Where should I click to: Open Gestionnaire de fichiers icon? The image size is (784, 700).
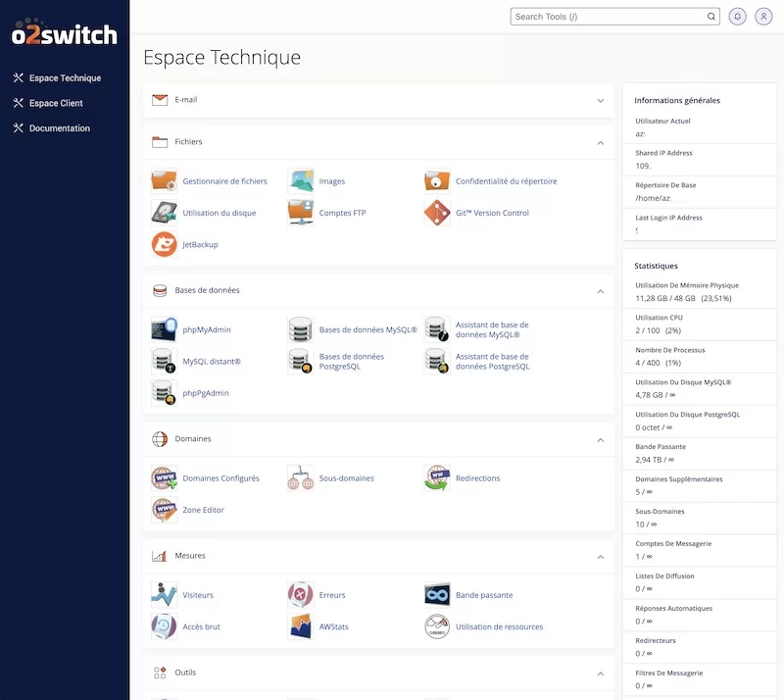(164, 181)
